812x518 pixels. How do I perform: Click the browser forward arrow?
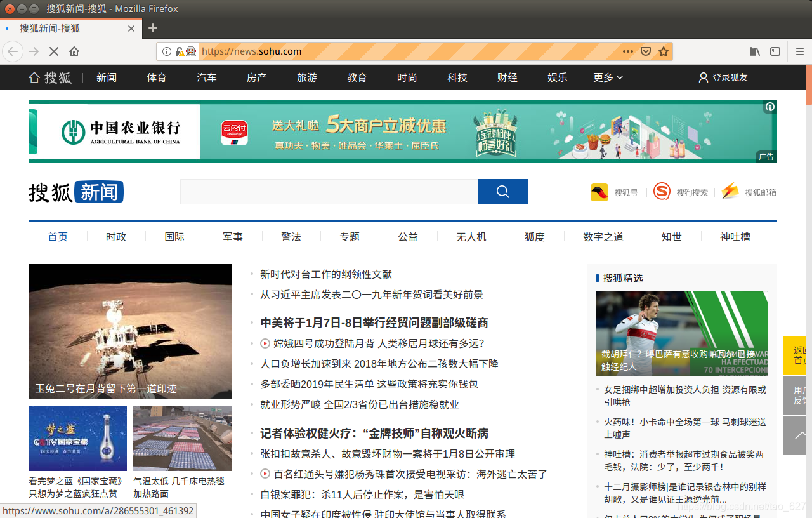(34, 51)
